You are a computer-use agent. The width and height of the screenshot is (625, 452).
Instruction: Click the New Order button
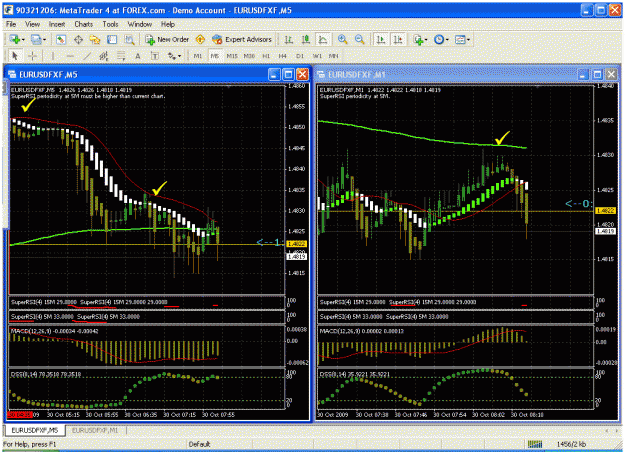coord(167,39)
